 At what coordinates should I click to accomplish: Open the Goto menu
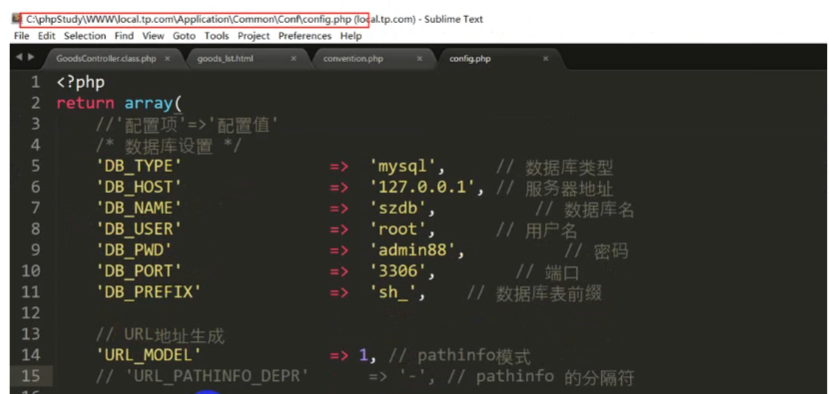(184, 36)
